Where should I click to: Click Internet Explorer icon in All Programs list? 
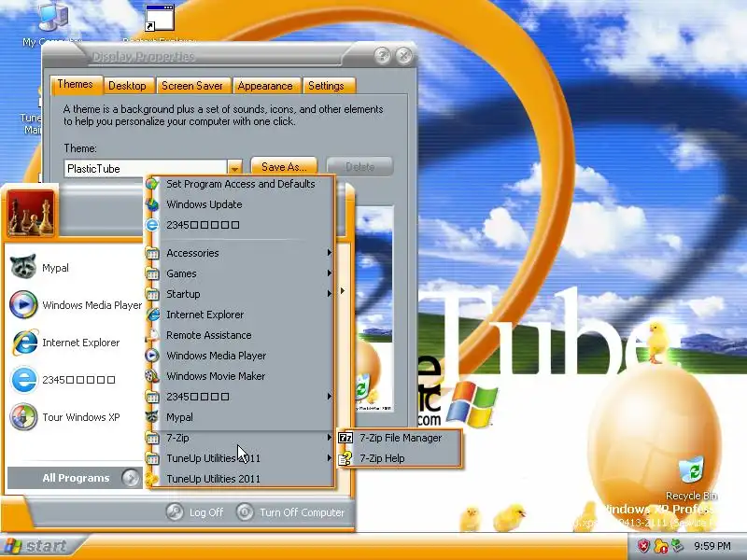[x=152, y=315]
